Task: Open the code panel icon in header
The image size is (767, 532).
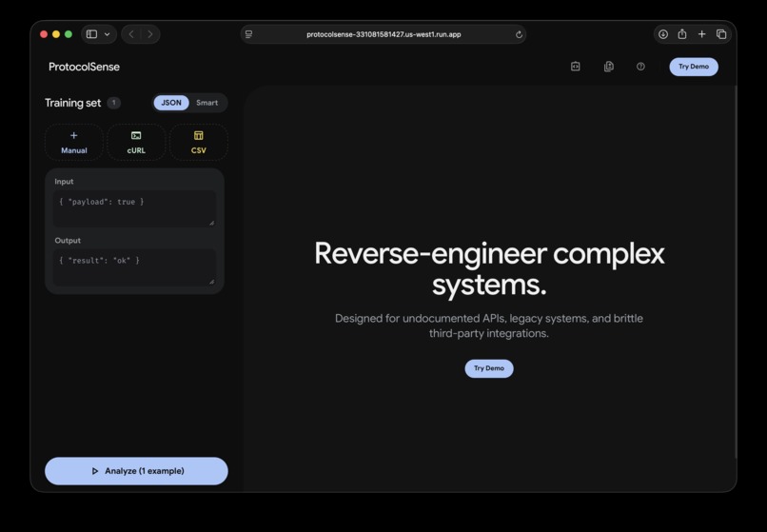Action: click(x=576, y=67)
